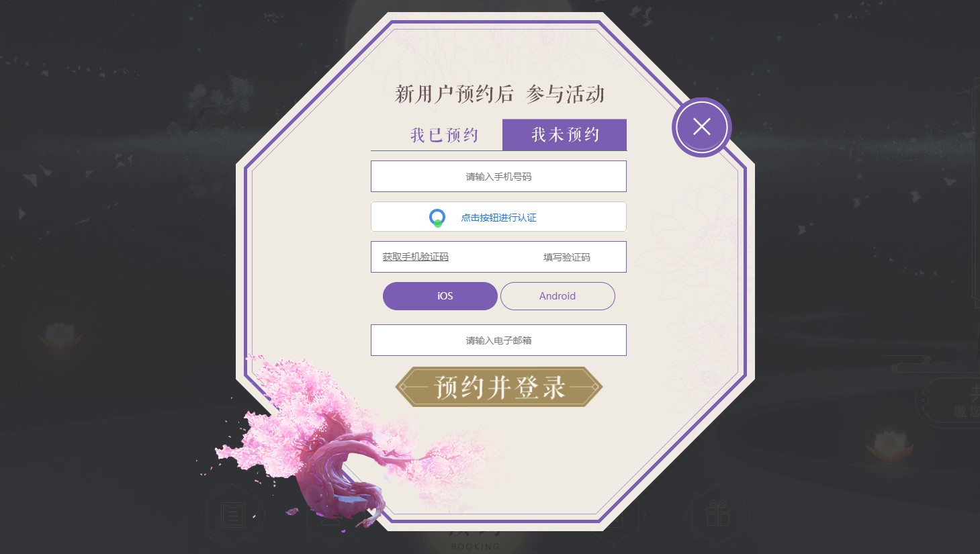Click 点击按钮进行认证 verification button
The image size is (980, 554).
[498, 217]
